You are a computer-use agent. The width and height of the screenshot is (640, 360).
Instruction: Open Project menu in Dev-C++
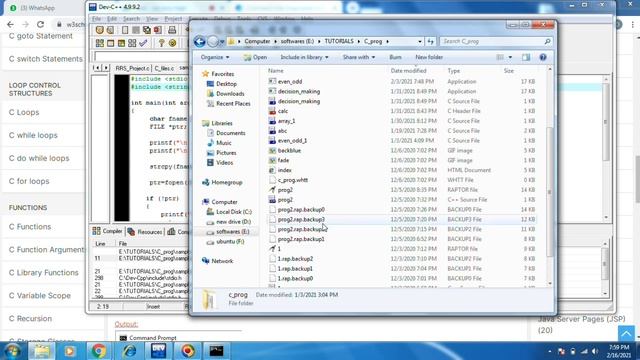point(173,19)
